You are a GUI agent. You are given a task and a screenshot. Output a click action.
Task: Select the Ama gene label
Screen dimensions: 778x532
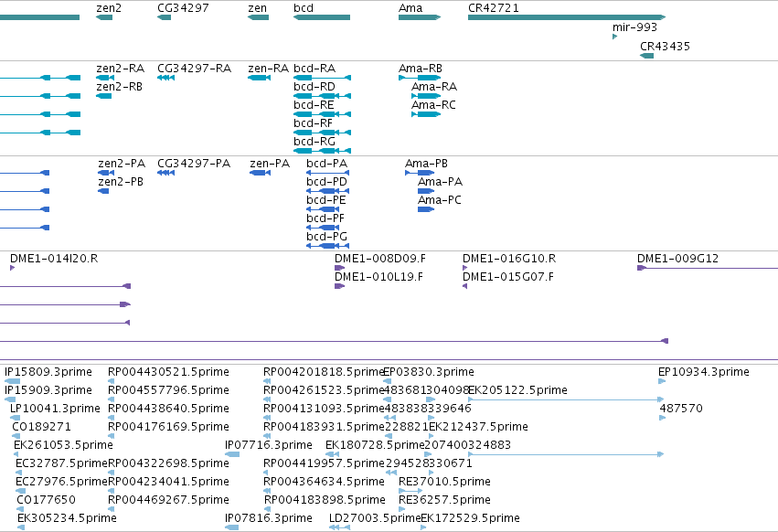pos(410,8)
